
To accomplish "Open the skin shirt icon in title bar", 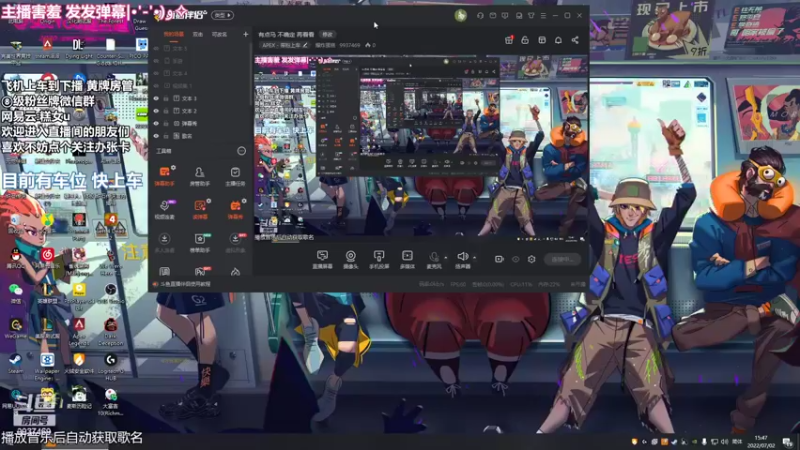I will pyautogui.click(x=531, y=16).
